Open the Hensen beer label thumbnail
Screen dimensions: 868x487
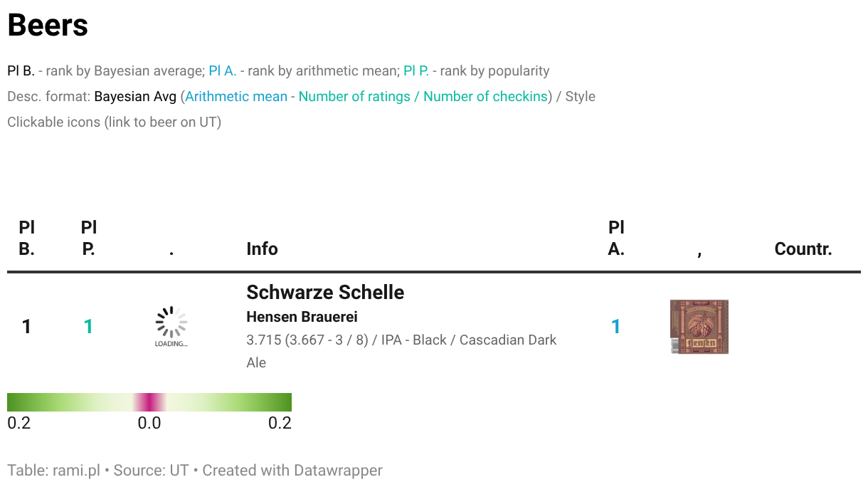699,327
